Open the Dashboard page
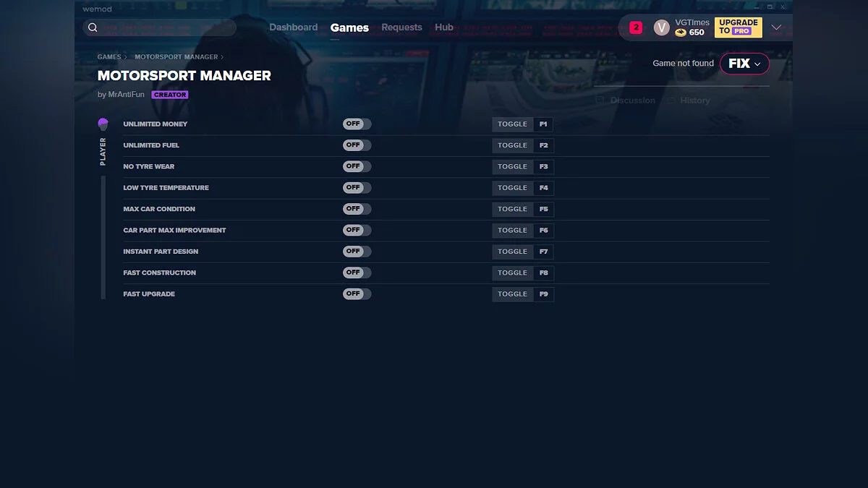868x488 pixels. 293,27
